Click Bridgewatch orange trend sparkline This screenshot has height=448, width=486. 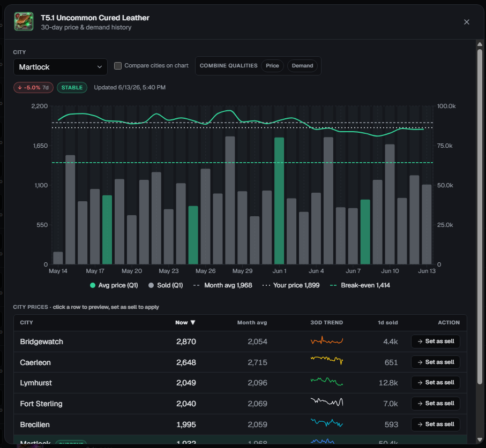(x=327, y=340)
